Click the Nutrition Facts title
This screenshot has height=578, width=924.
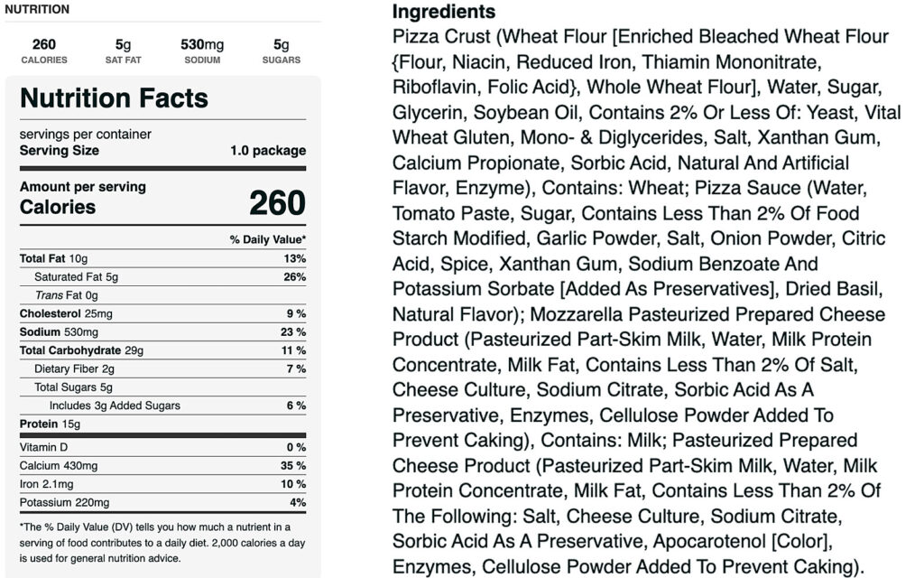tap(114, 98)
